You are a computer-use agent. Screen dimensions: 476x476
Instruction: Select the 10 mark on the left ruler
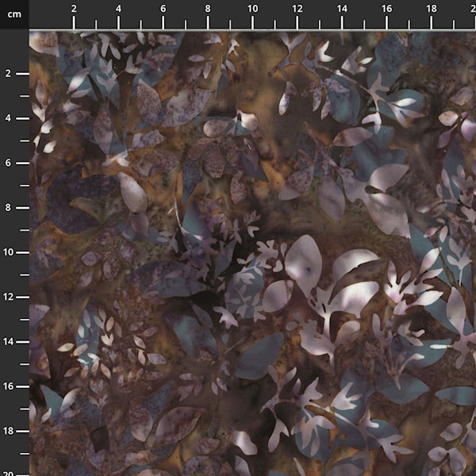point(8,252)
